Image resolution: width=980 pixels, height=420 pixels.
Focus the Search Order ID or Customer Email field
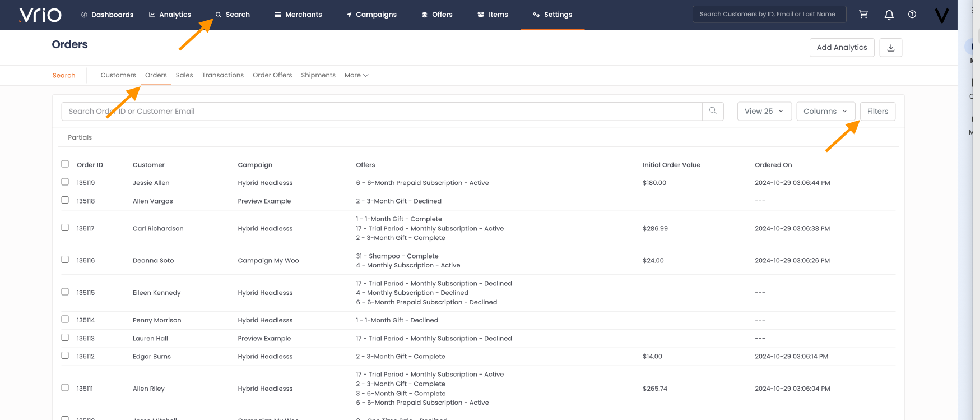tap(382, 111)
